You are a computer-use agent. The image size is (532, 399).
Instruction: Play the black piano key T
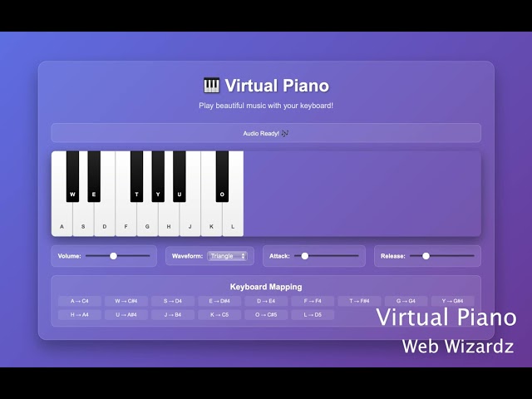(136, 176)
